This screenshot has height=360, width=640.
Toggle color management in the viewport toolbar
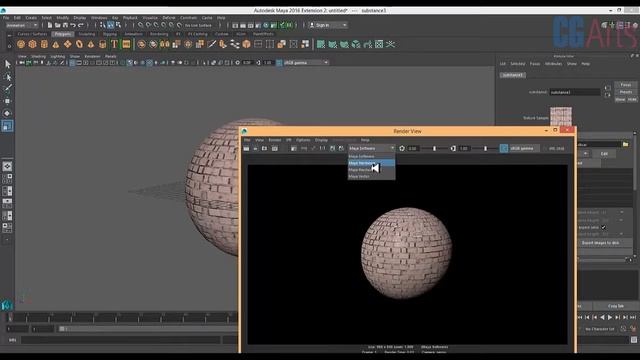tap(279, 63)
